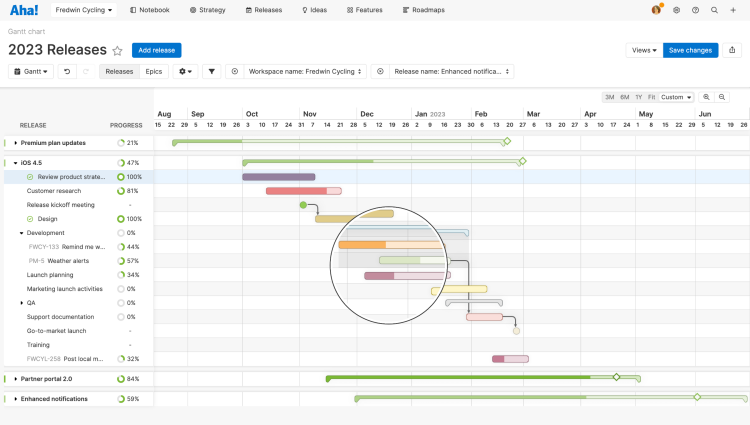Screen dimensions: 750x425
Task: Open the Ideas menu
Action: click(314, 10)
